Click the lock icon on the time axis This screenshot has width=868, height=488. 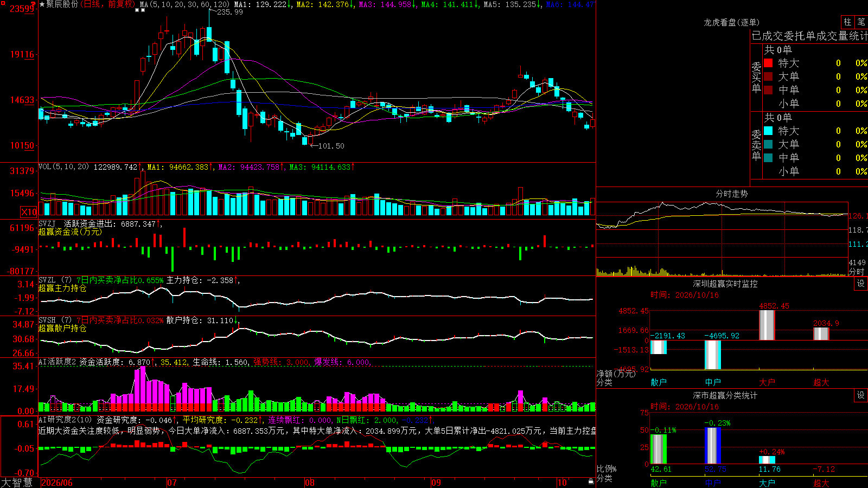click(x=591, y=481)
